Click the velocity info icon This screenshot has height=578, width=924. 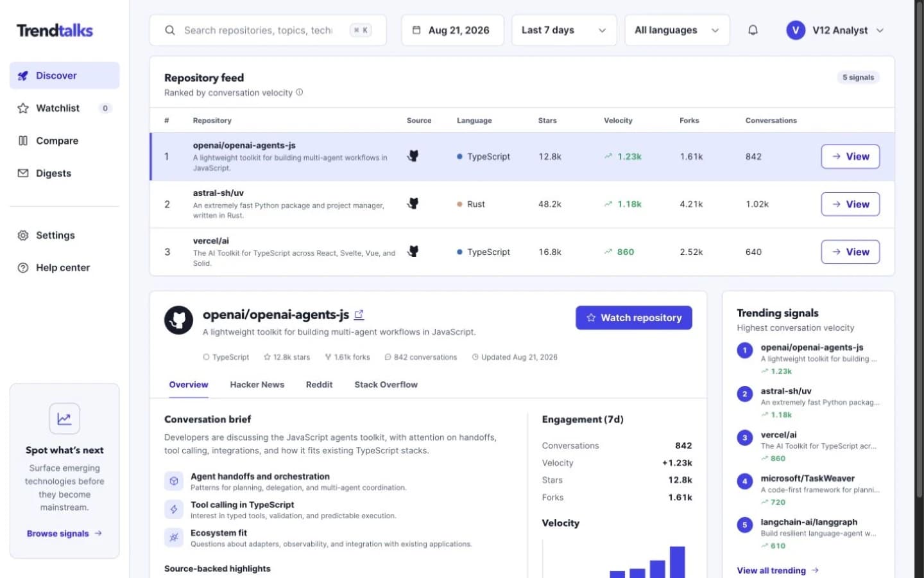(x=299, y=92)
